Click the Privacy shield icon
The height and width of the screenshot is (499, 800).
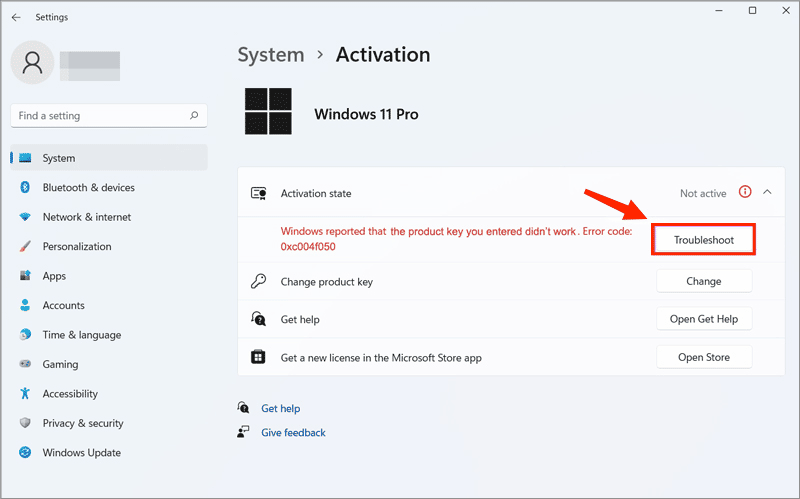click(25, 423)
